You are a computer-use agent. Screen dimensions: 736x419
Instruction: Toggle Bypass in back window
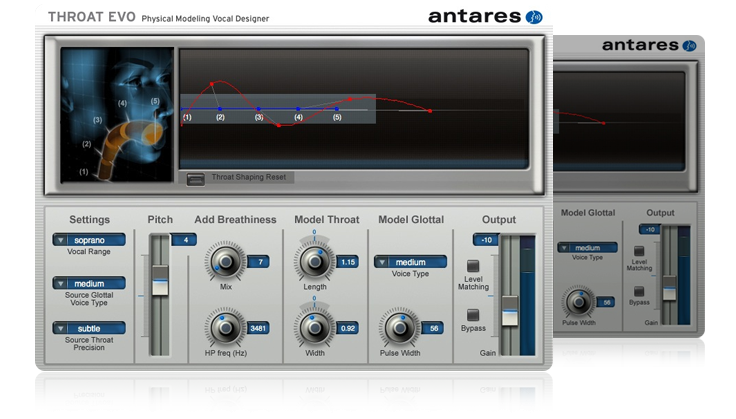639,291
